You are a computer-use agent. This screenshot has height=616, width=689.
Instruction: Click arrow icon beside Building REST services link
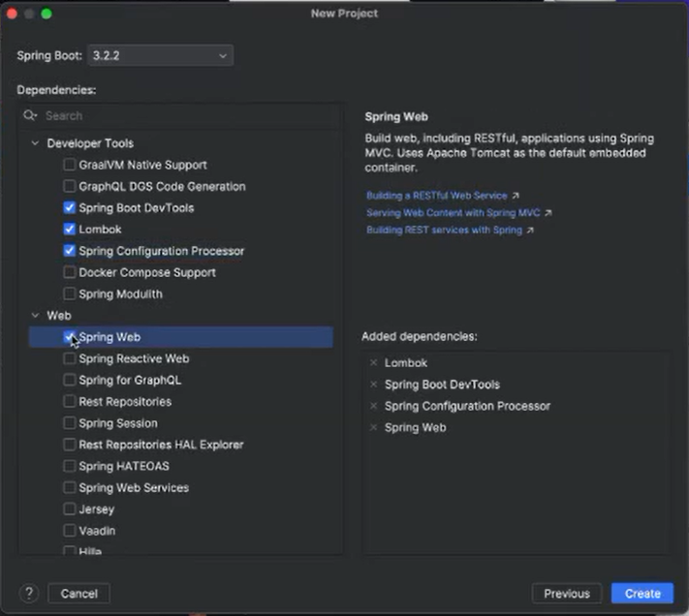pos(530,231)
